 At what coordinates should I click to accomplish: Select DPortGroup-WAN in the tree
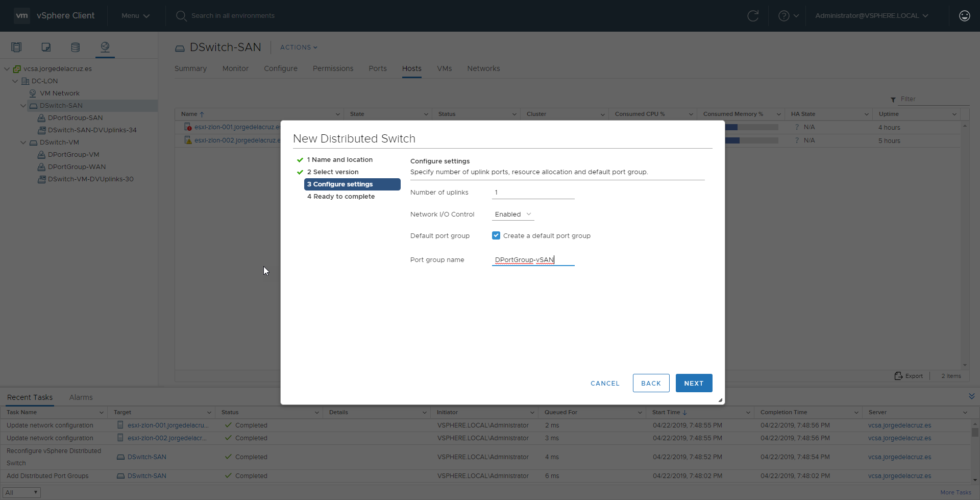(x=77, y=167)
